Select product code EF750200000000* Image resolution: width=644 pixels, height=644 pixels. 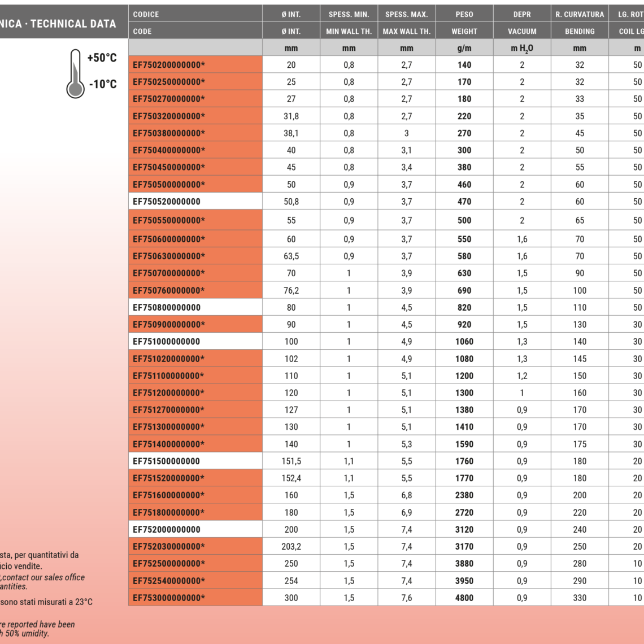point(169,65)
